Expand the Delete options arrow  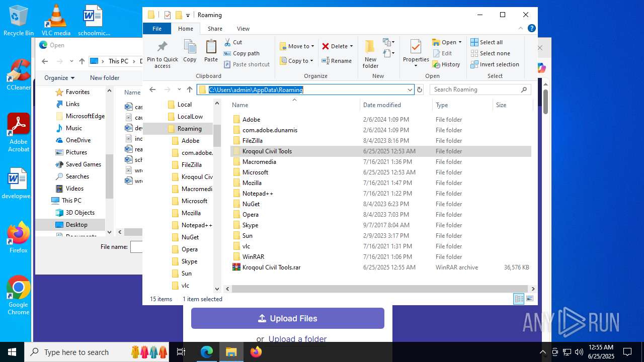351,46
